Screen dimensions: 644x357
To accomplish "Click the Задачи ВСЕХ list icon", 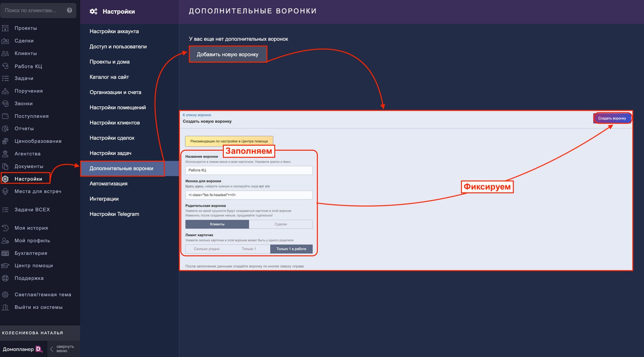I will (x=5, y=210).
